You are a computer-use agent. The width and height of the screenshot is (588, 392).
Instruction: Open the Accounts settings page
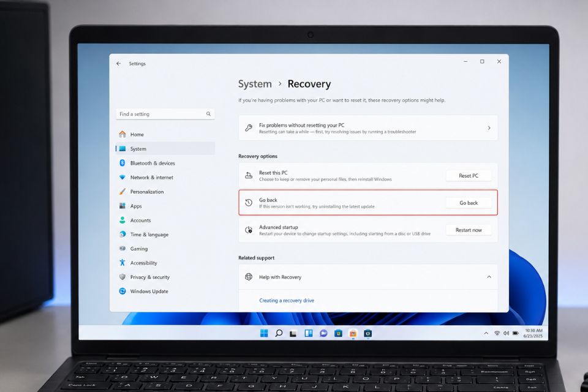pos(165,221)
